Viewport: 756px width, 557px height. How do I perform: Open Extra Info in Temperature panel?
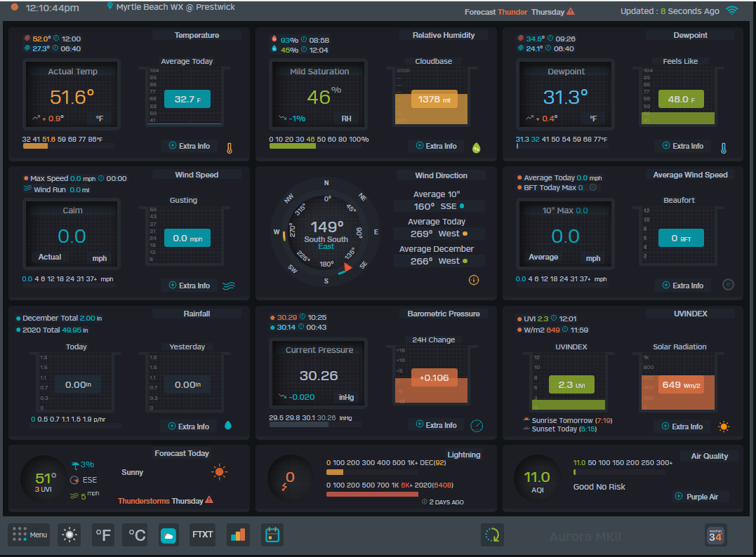[x=190, y=146]
